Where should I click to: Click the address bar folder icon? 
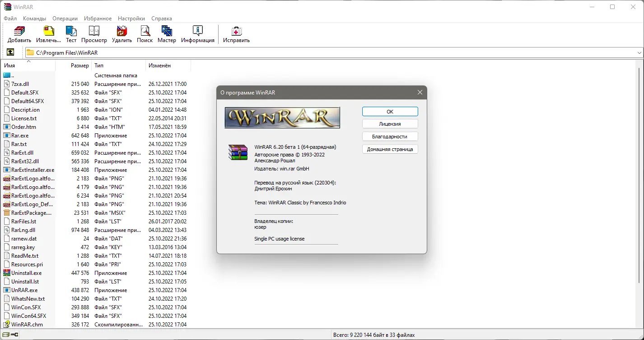30,52
